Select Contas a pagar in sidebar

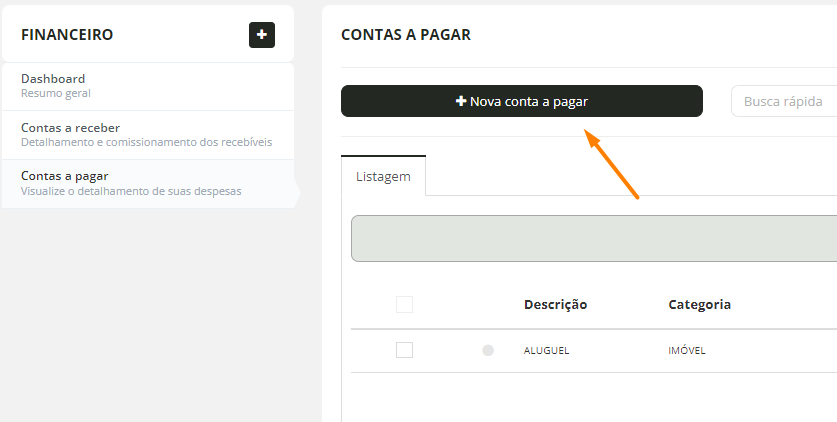(148, 184)
